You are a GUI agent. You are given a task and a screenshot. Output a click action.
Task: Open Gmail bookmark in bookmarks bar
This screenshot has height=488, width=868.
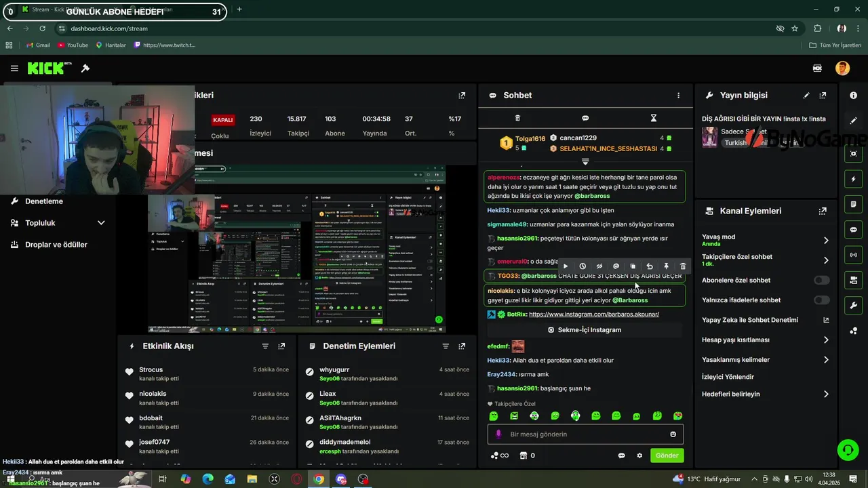coord(38,45)
